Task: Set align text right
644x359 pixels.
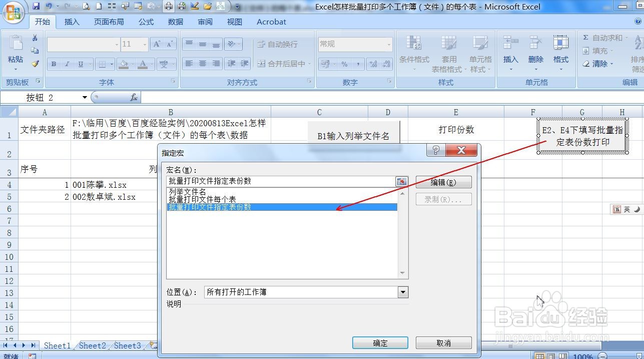Action: click(x=216, y=64)
